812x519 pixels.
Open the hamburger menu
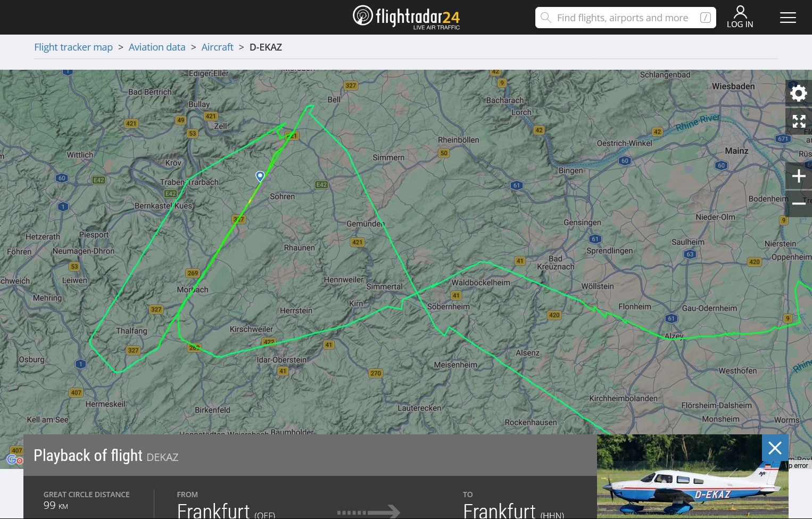[788, 18]
